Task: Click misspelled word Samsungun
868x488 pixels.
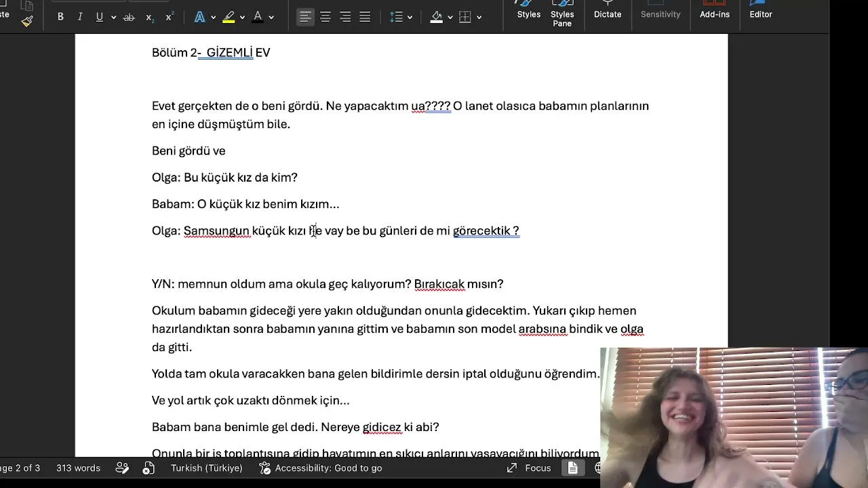Action: [x=216, y=231]
